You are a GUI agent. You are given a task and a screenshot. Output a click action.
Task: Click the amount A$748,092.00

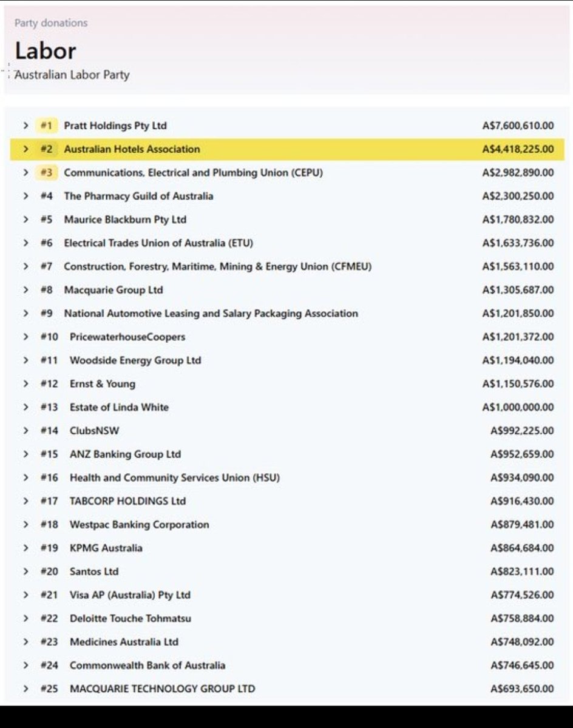pos(522,642)
